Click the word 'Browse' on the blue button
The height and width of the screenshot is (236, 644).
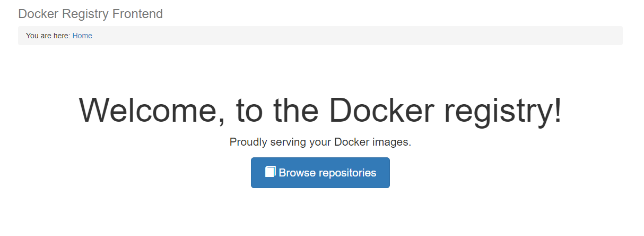[293, 173]
